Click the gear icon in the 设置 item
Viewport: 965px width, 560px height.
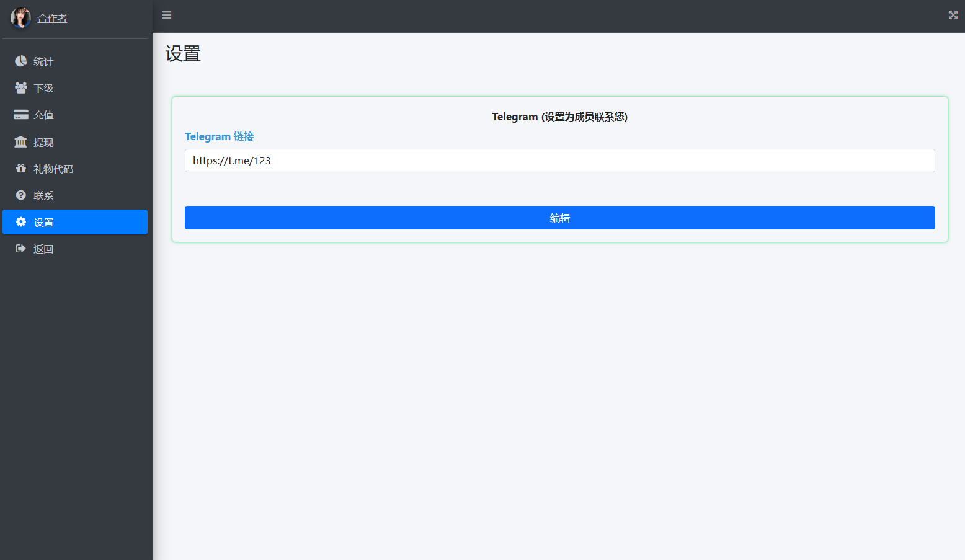[x=21, y=222]
